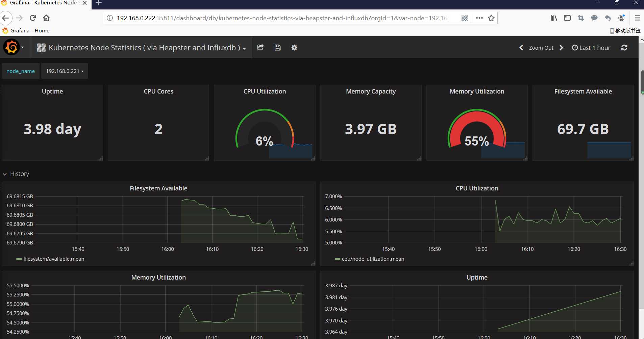Image resolution: width=644 pixels, height=339 pixels.
Task: Go to the browser home page
Action: 46,18
